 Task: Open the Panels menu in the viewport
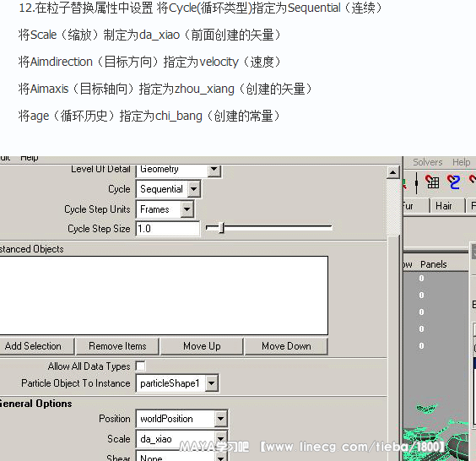(434, 264)
